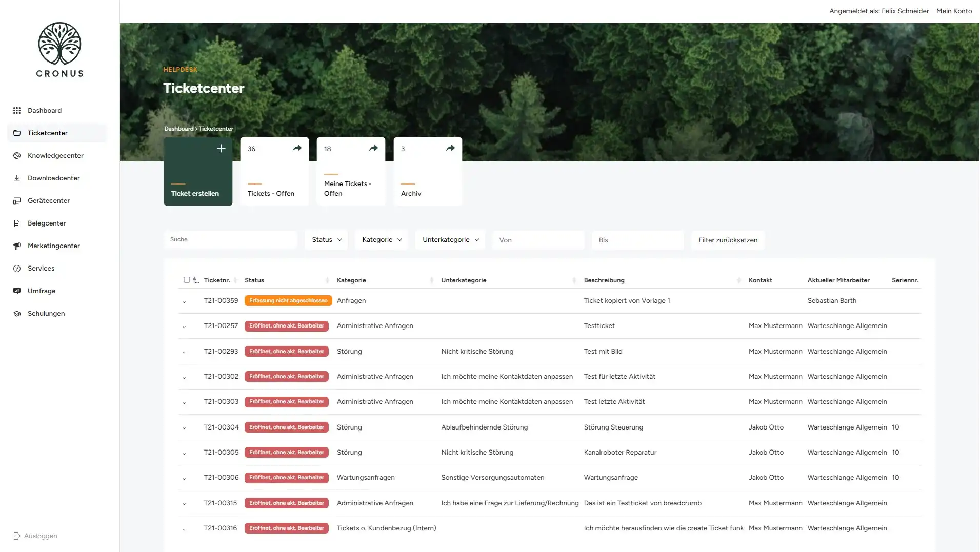Click the arrow icon on Tickets - Offen card
The height and width of the screenshot is (552, 980).
297,149
